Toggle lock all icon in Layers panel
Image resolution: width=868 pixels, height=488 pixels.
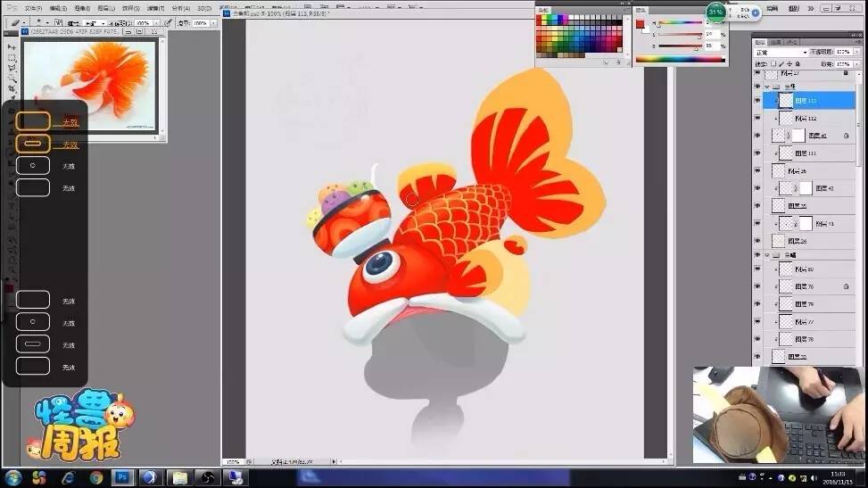tap(798, 64)
